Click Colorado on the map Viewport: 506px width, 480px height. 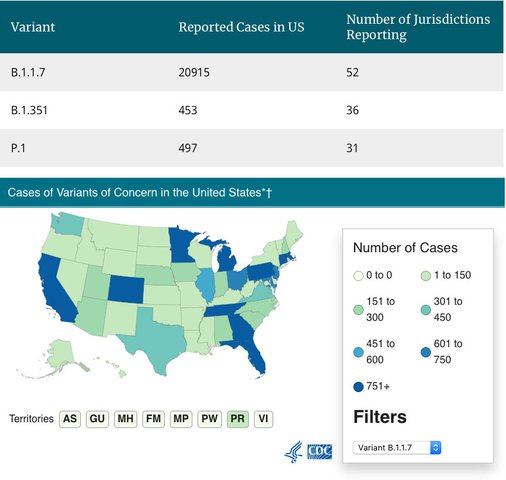pos(126,289)
